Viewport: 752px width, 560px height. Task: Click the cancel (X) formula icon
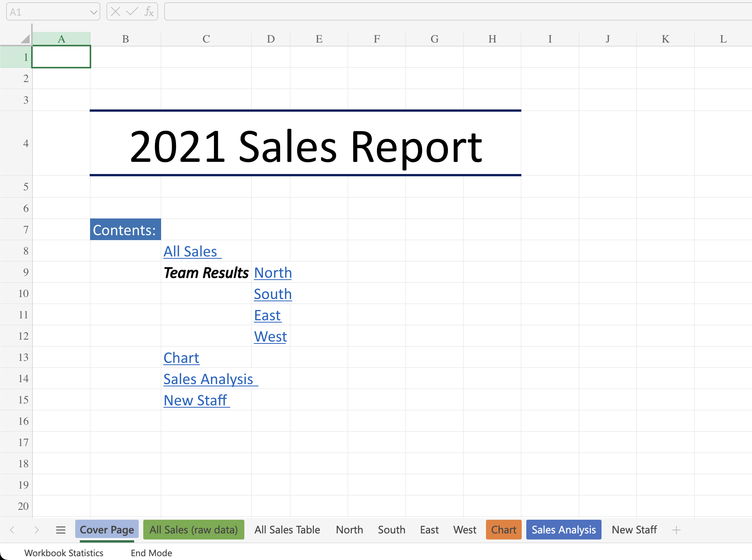[x=116, y=12]
